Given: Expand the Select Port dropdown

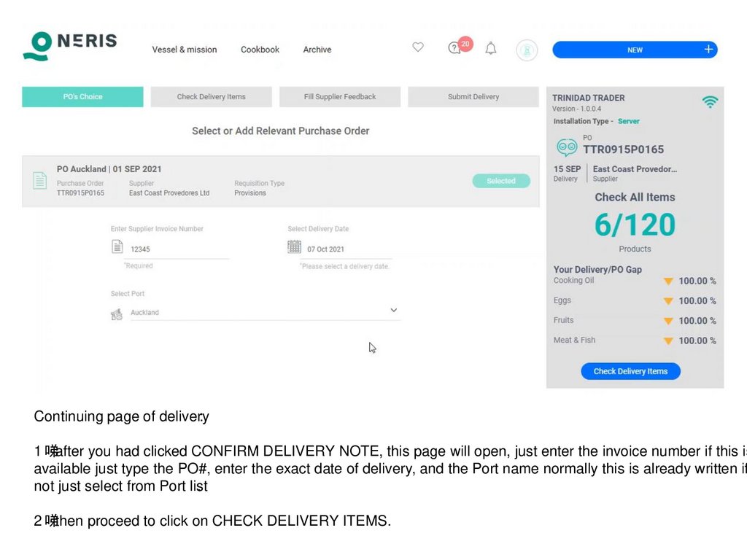Looking at the screenshot, I should point(394,311).
